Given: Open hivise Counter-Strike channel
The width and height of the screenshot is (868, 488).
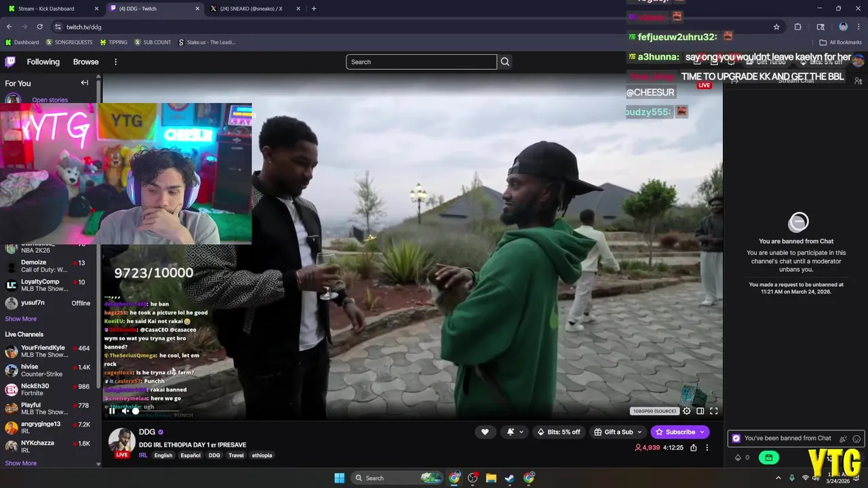Looking at the screenshot, I should pos(47,370).
